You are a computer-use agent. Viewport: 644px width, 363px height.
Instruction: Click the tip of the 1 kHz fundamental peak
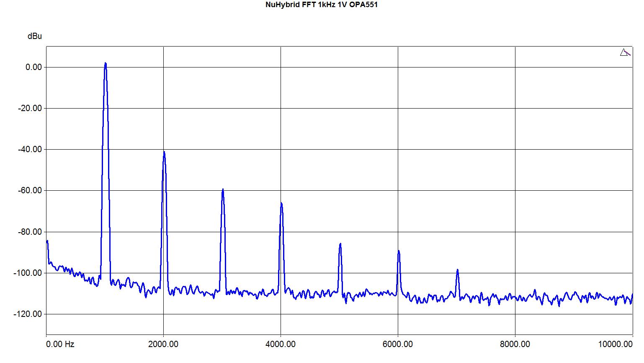(x=106, y=63)
